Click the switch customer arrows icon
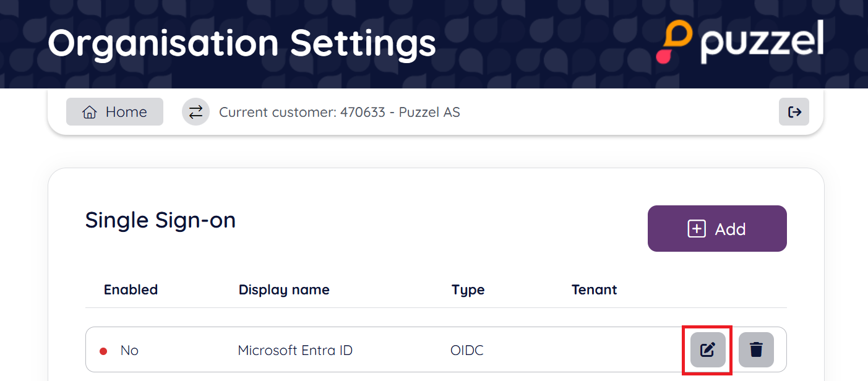Screen dimensions: 868x381 (196, 112)
